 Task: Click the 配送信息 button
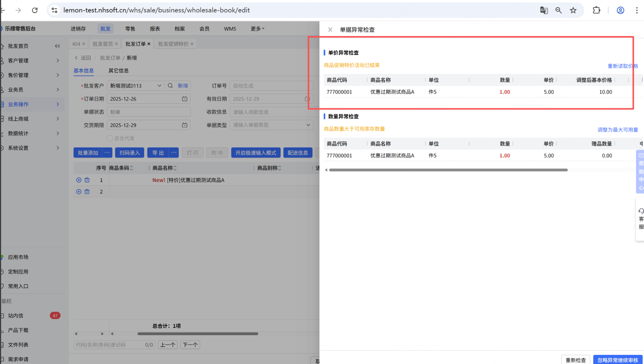click(298, 153)
